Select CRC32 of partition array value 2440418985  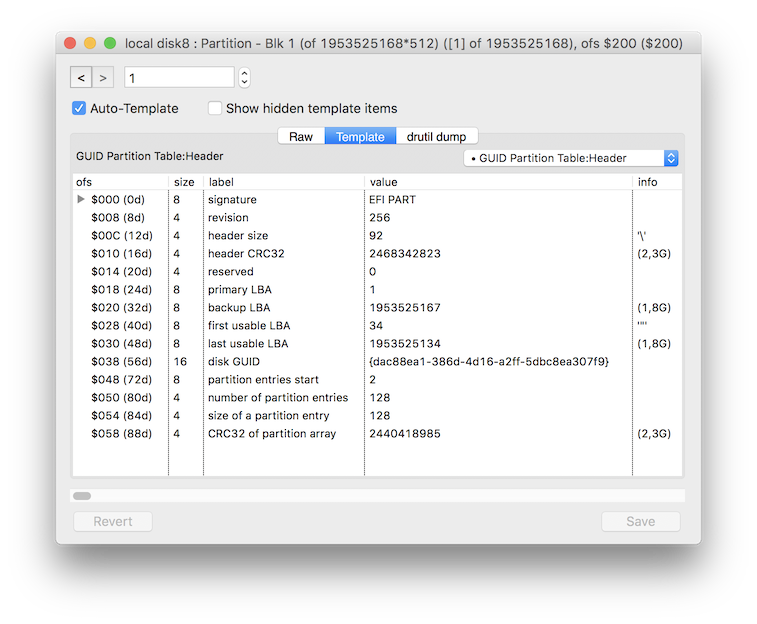click(405, 433)
